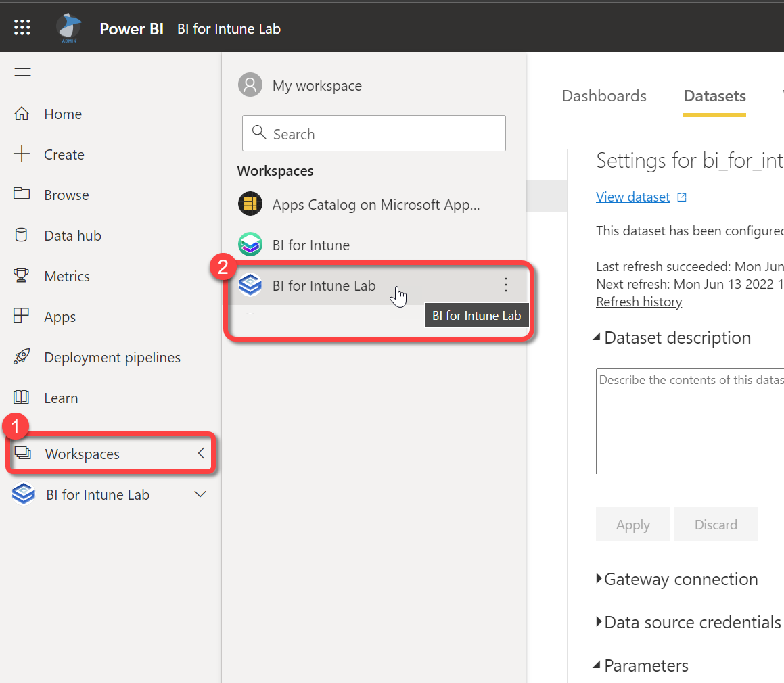Click the Discard button
784x683 pixels.
pyautogui.click(x=716, y=525)
